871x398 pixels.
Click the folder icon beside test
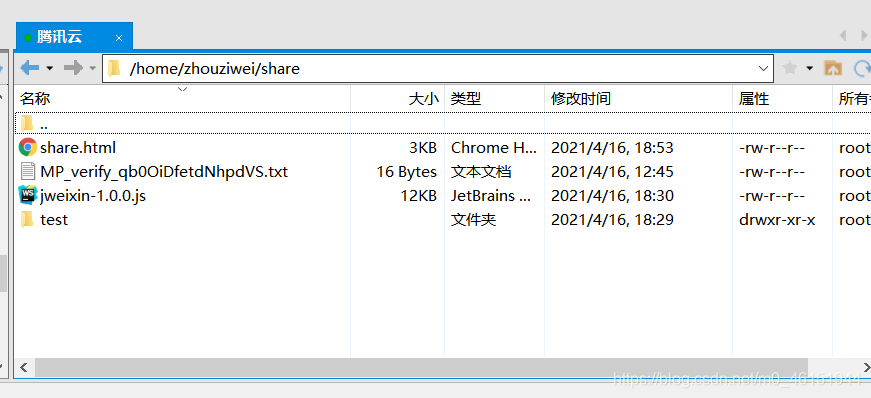pyautogui.click(x=27, y=220)
